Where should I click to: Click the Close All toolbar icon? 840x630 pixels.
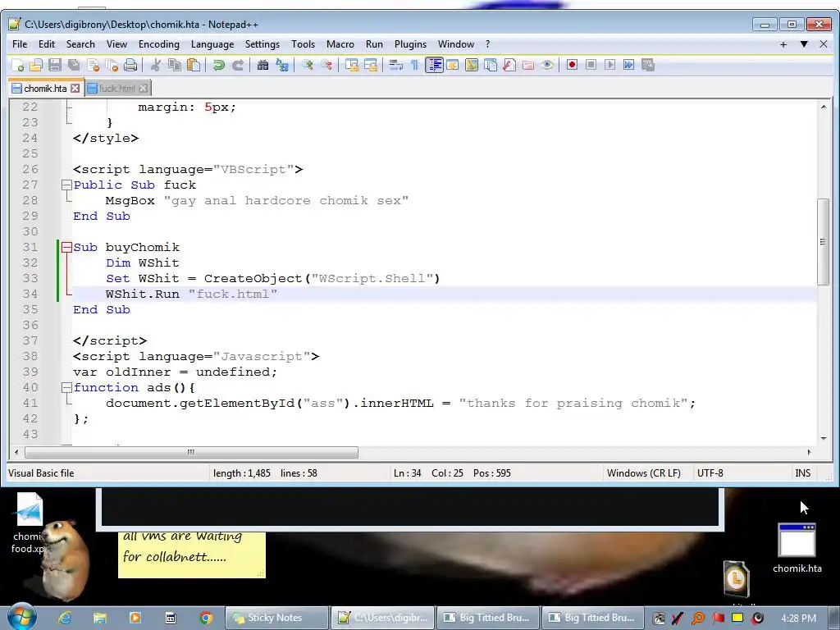(112, 66)
